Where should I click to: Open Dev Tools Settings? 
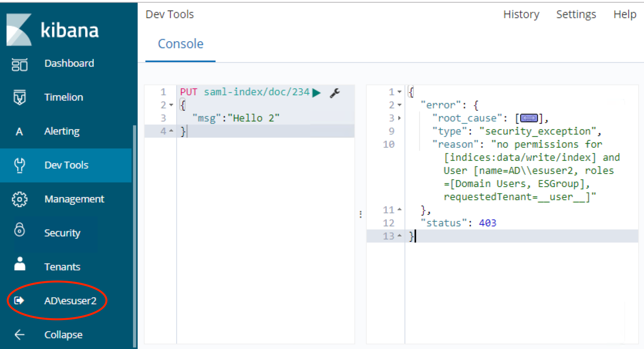576,14
